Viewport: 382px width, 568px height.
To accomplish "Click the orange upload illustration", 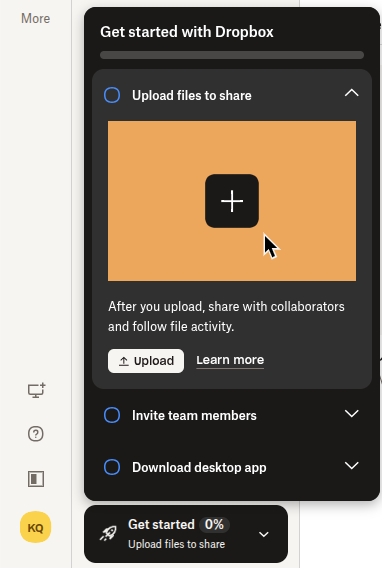I will 232,201.
